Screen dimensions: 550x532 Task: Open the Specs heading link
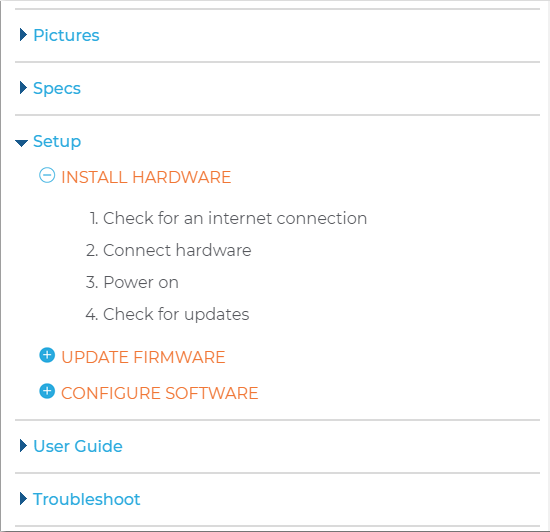coord(57,88)
